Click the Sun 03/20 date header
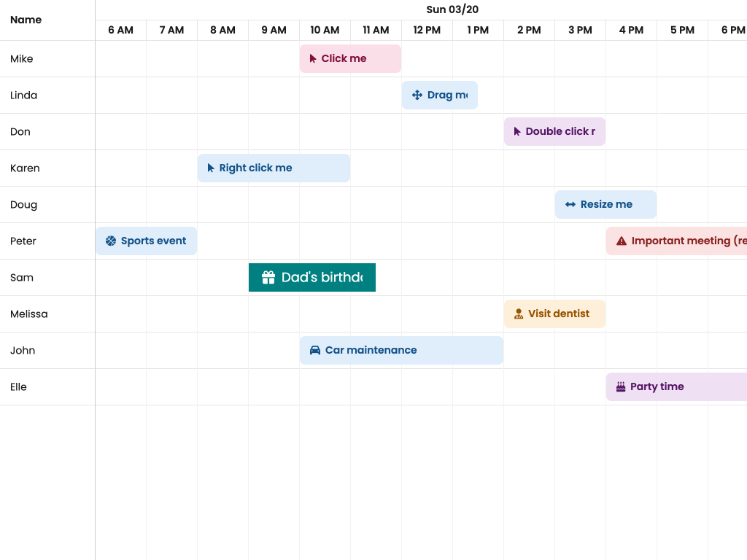This screenshot has width=747, height=560. pyautogui.click(x=452, y=9)
